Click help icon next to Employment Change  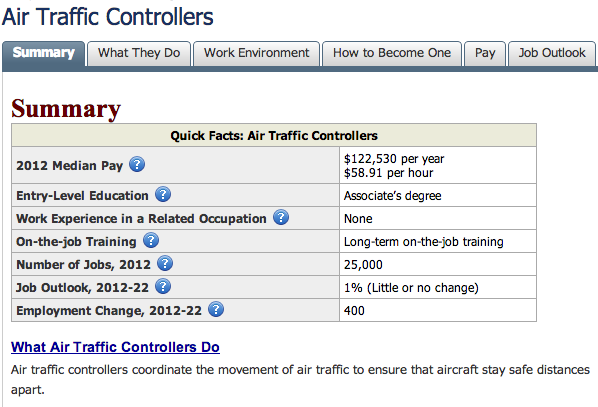216,309
